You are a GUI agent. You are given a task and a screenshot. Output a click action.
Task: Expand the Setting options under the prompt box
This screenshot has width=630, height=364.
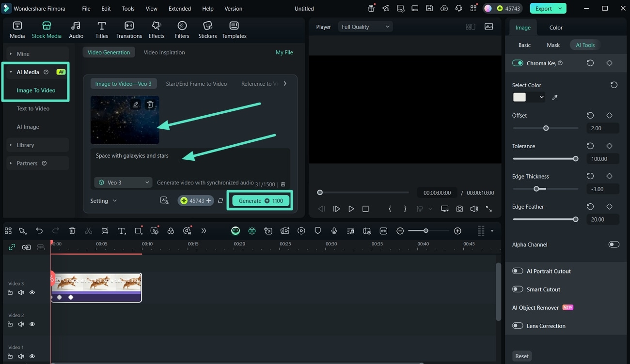(103, 200)
